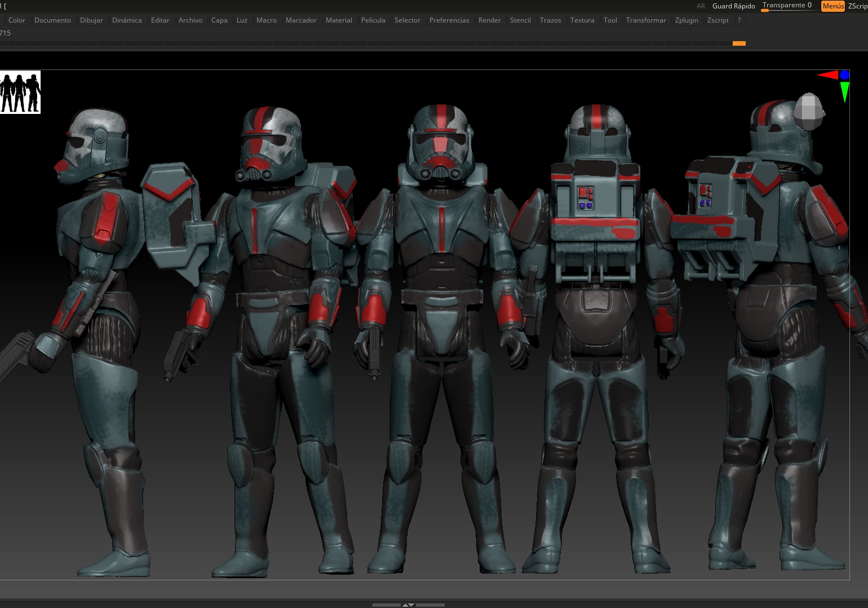Toggle the Menús button
Viewport: 868px width, 608px height.
pyautogui.click(x=832, y=6)
